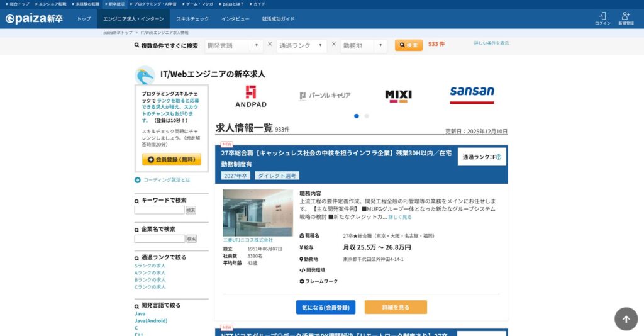
Task: Click the MIXI company logo
Action: click(x=398, y=96)
